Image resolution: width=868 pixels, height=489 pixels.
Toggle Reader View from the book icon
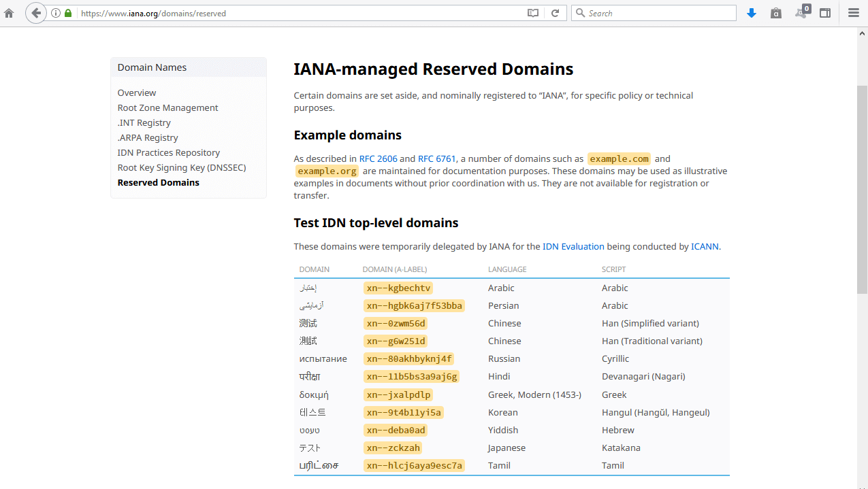(533, 13)
